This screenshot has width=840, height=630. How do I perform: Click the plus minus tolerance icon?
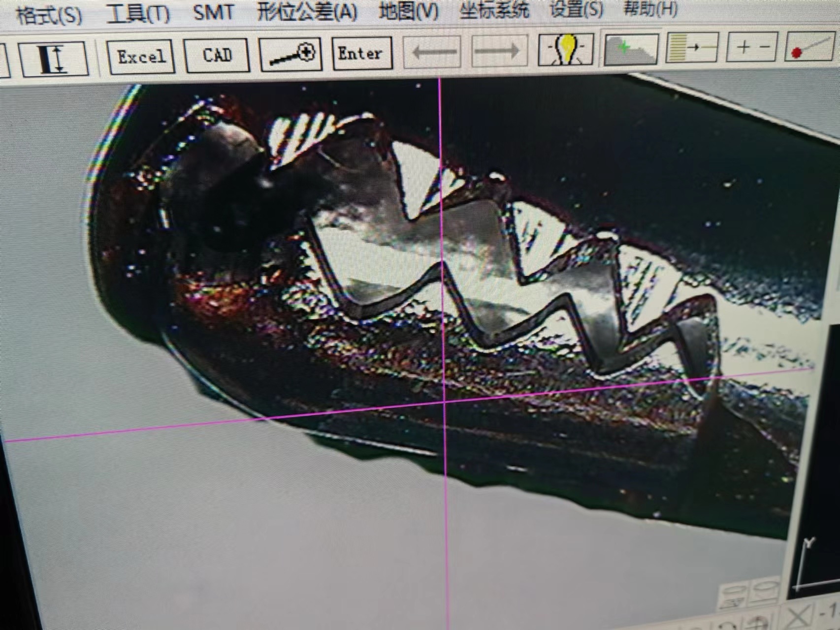tap(753, 47)
